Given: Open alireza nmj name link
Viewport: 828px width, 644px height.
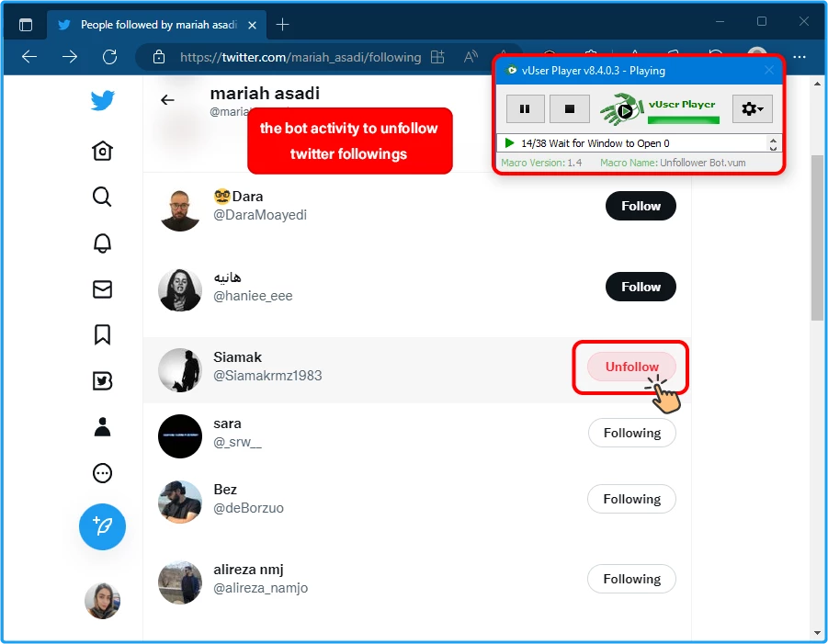Looking at the screenshot, I should [248, 571].
